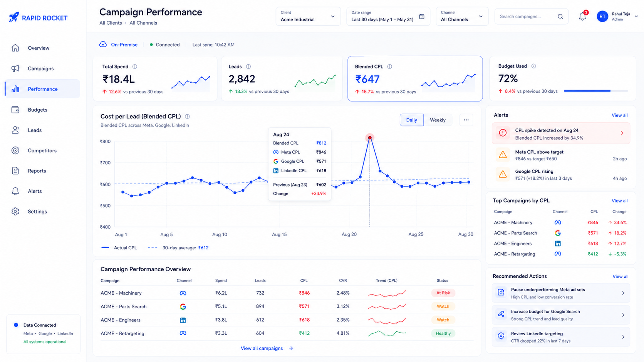Click the Leads person icon
Viewport: 644px width, 362px height.
coord(15,130)
